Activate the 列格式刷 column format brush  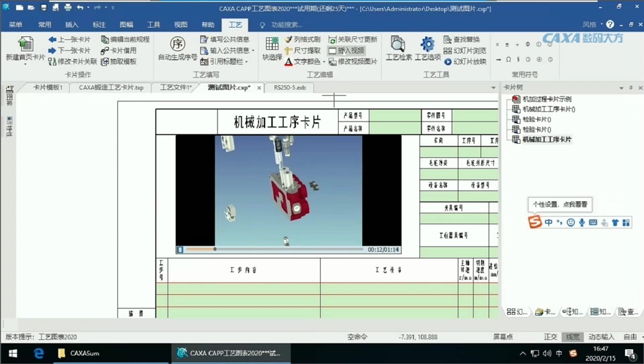[303, 40]
